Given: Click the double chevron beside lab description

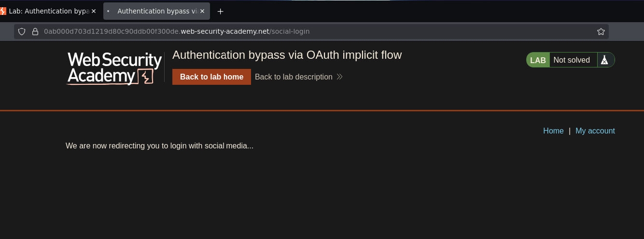Looking at the screenshot, I should tap(339, 77).
